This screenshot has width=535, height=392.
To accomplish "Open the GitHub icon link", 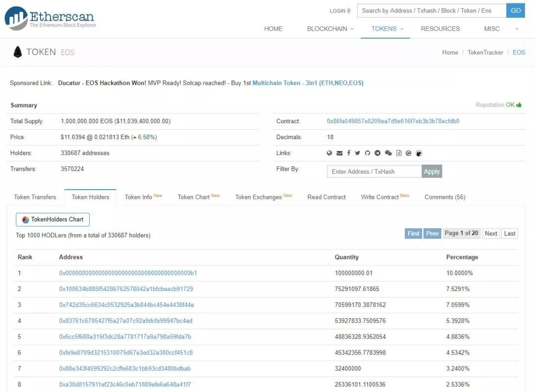I will click(x=368, y=153).
